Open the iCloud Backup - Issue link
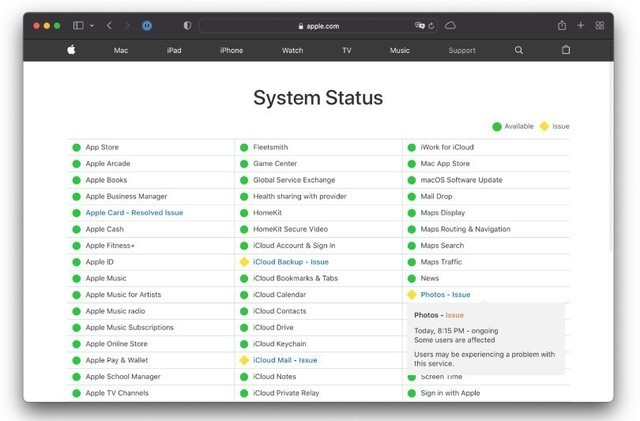Image resolution: width=640 pixels, height=421 pixels. (x=291, y=262)
